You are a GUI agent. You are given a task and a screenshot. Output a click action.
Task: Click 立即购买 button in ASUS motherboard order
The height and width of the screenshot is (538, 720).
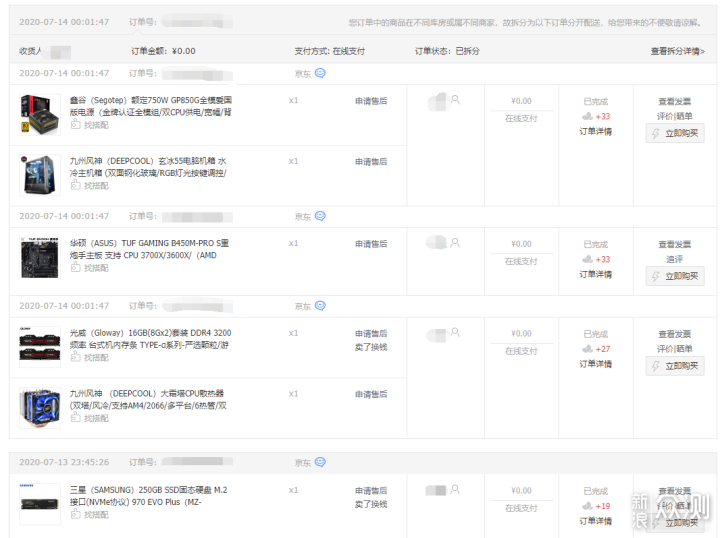click(x=675, y=276)
